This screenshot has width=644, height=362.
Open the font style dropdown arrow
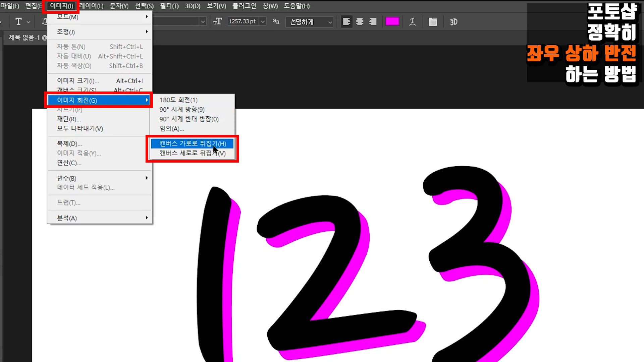203,22
